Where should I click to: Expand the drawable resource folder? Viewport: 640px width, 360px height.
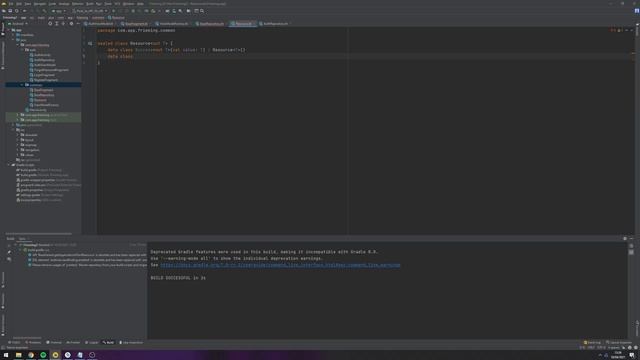pyautogui.click(x=18, y=135)
